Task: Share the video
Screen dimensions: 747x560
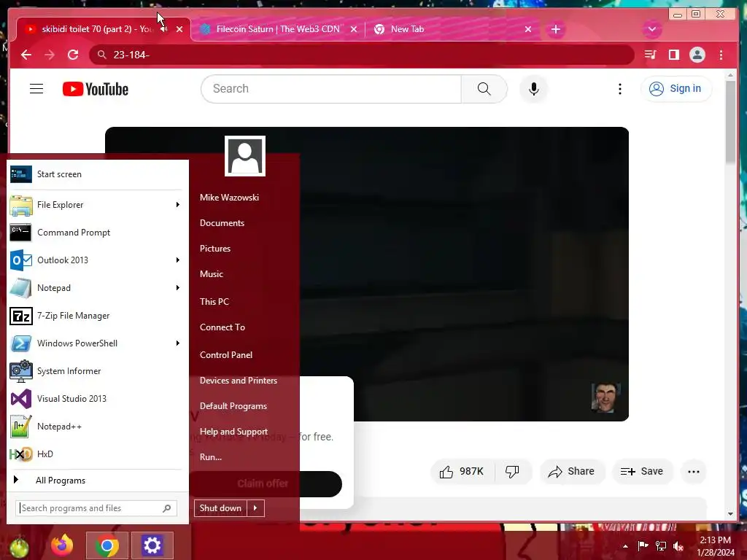Action: (x=572, y=472)
